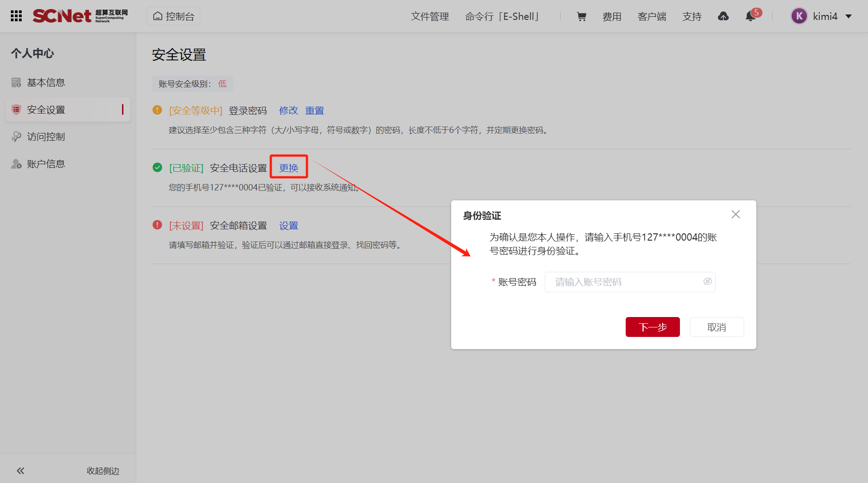Open the app grid launcher icon
868x483 pixels.
[16, 16]
